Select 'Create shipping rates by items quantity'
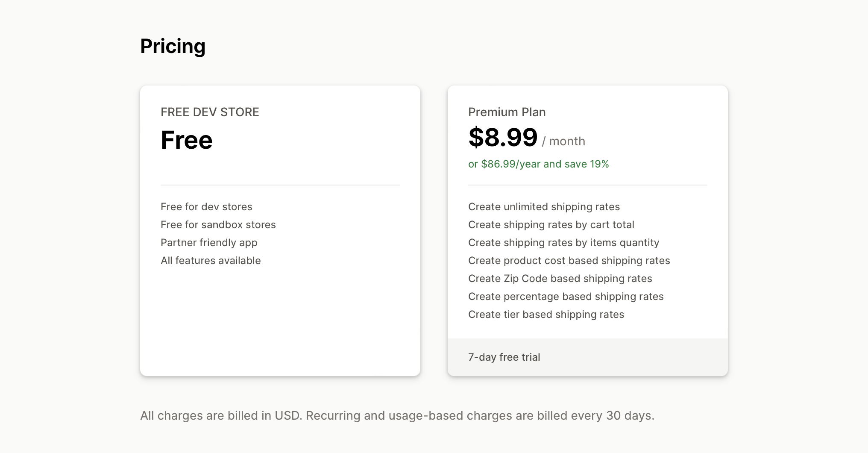Viewport: 868px width, 453px height. click(563, 242)
